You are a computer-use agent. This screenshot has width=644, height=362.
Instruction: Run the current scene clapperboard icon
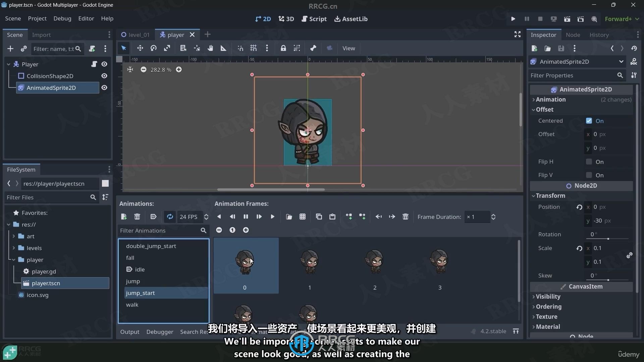(x=567, y=19)
